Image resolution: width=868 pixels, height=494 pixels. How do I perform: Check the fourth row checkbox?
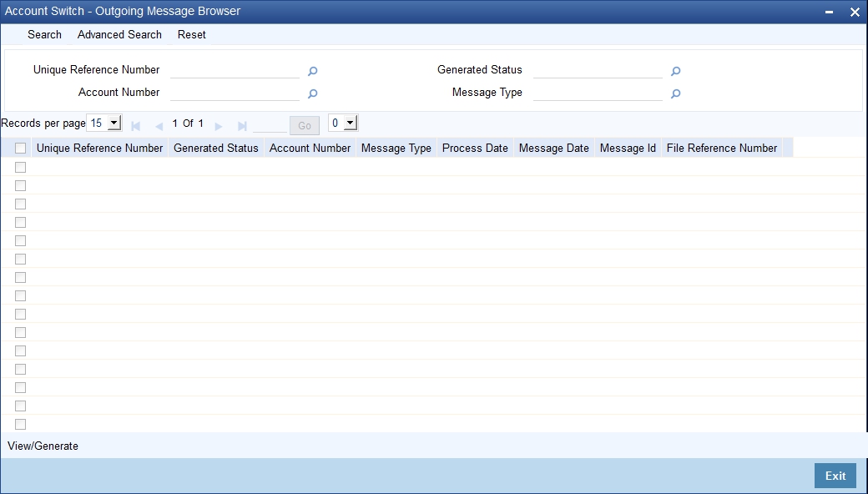(21, 222)
